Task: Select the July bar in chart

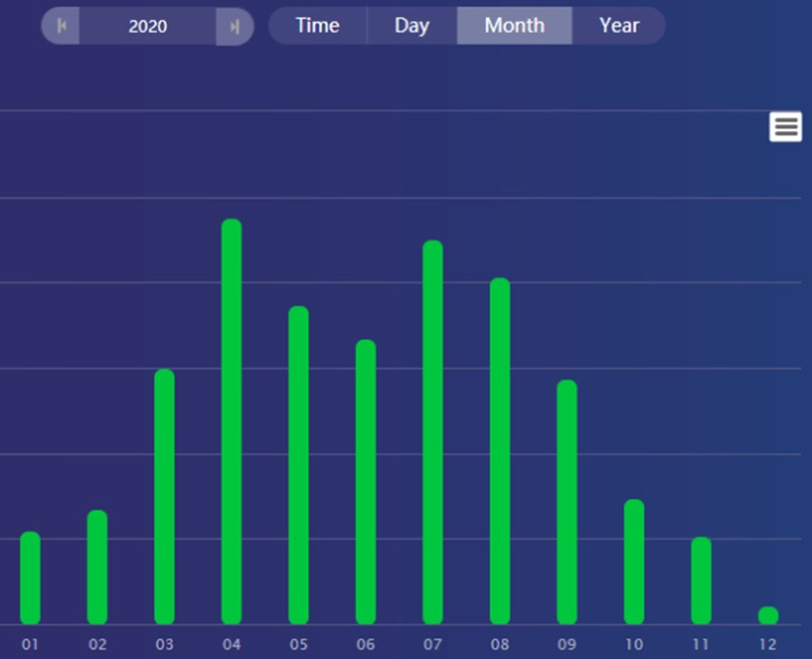Action: coord(433,433)
